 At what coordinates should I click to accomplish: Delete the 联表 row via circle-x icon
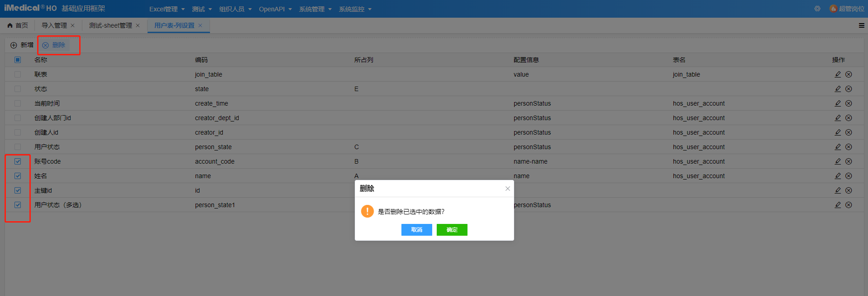[x=849, y=74]
